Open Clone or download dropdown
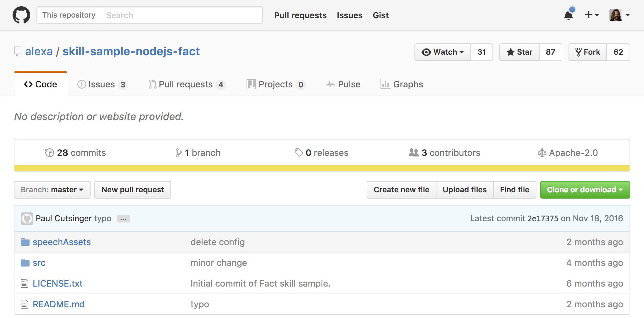This screenshot has height=318, width=644. tap(585, 190)
